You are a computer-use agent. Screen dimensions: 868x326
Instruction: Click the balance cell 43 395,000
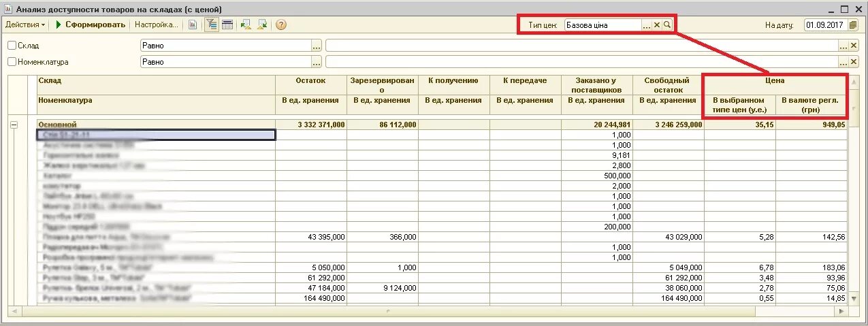310,237
